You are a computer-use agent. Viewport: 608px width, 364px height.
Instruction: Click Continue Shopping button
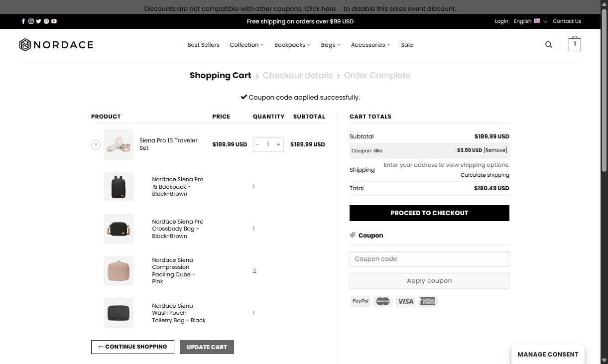pos(132,347)
